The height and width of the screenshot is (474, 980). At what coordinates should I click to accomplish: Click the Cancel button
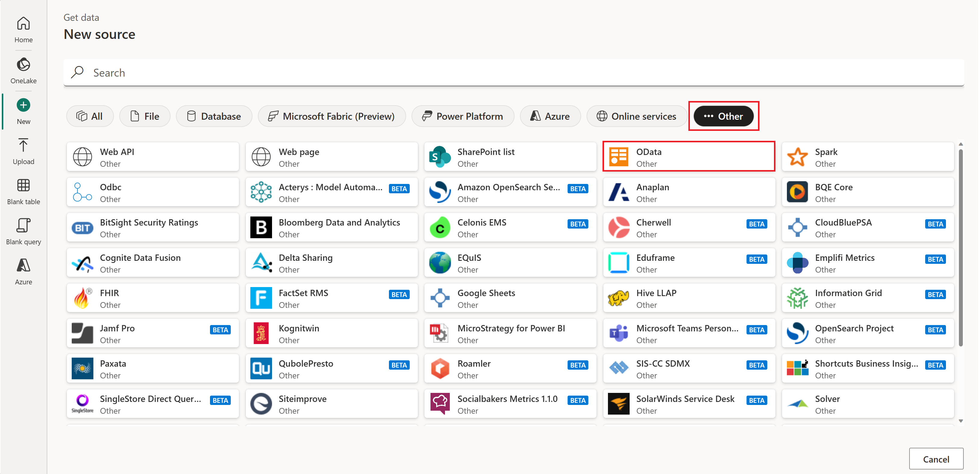tap(936, 459)
